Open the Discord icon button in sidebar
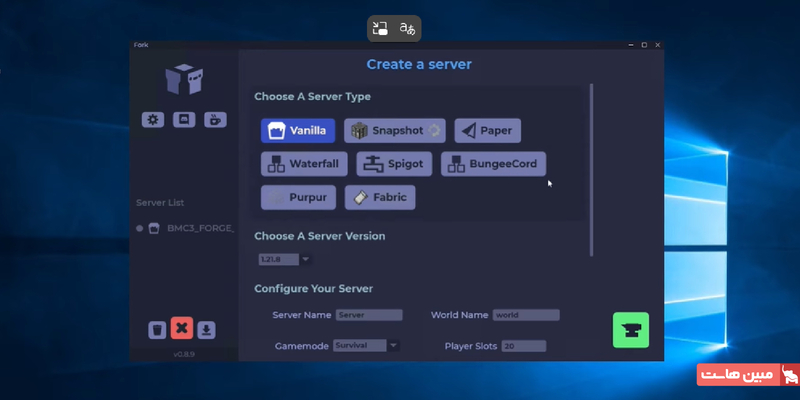Screen dimensions: 800x400 pos(184,120)
